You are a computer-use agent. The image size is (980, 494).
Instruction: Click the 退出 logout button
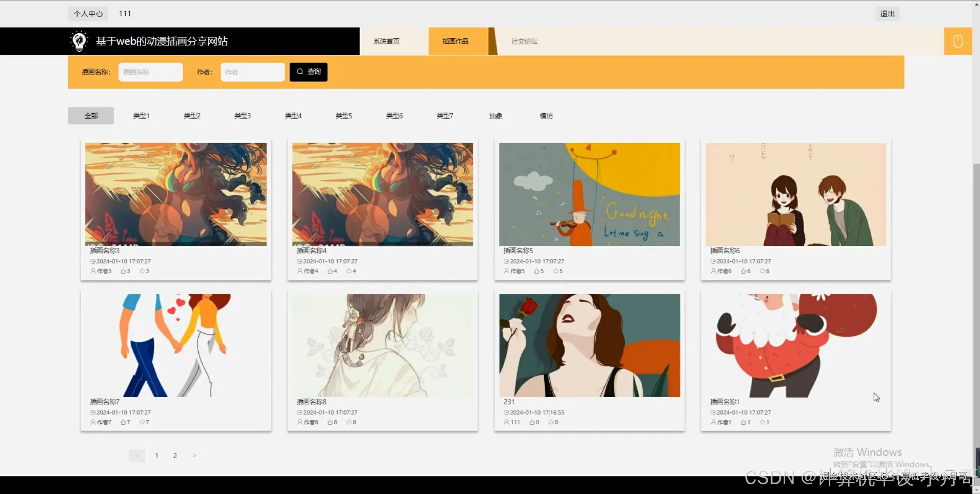887,14
